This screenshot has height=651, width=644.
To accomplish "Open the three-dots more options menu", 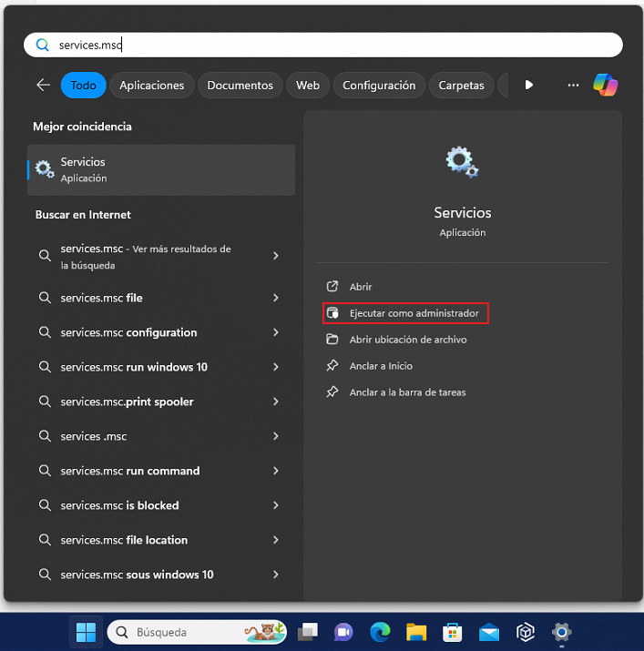I will point(573,85).
